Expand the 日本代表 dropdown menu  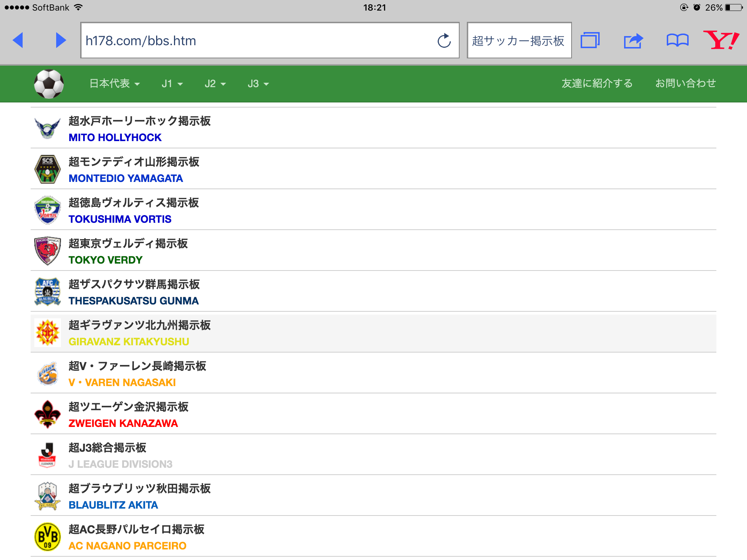tap(115, 83)
